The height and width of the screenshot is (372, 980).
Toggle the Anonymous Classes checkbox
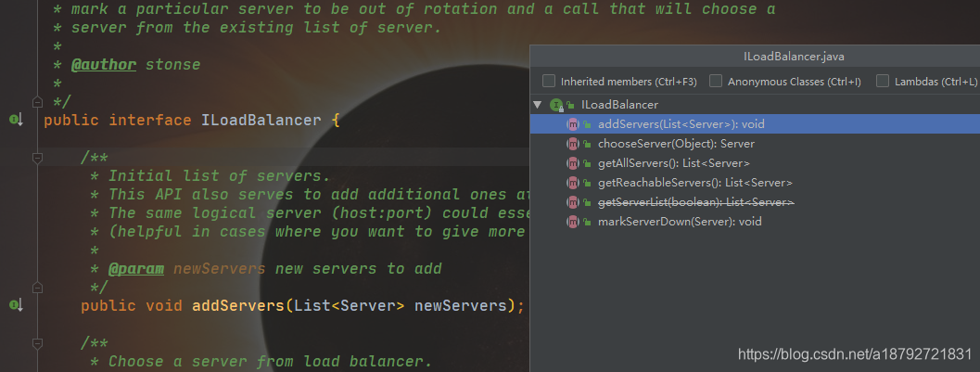coord(716,82)
